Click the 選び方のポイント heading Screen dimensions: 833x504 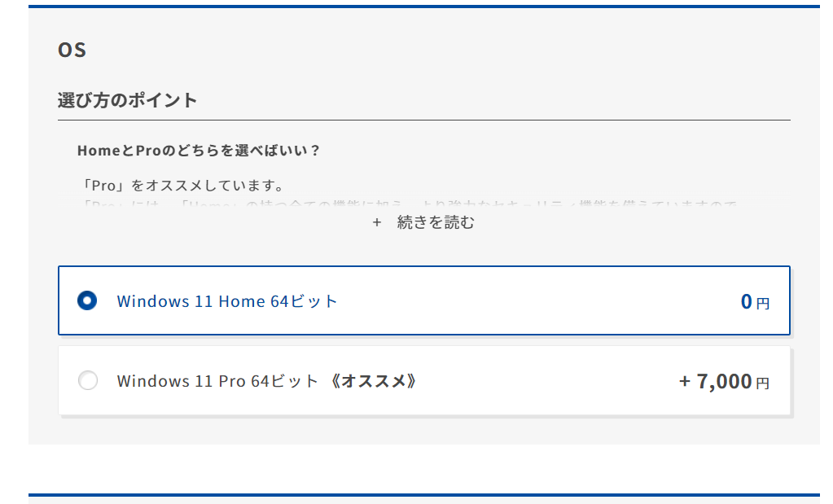[127, 100]
